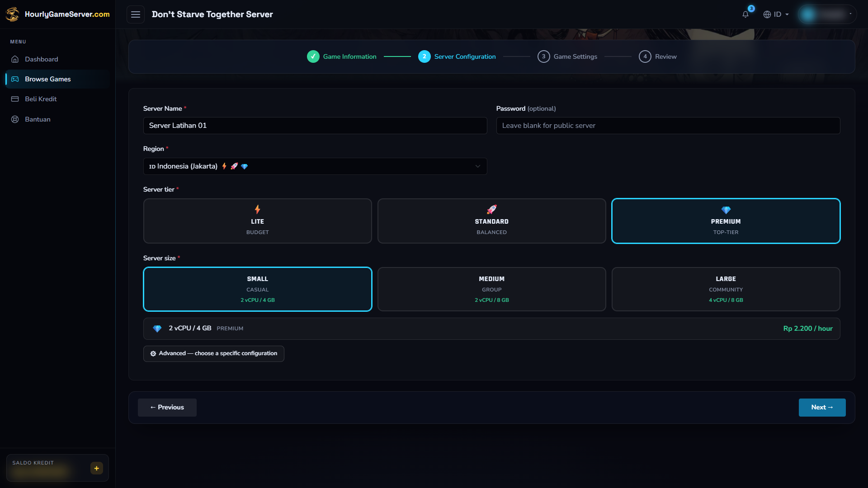
Task: Click the Beli Kredit card icon
Action: pos(15,99)
